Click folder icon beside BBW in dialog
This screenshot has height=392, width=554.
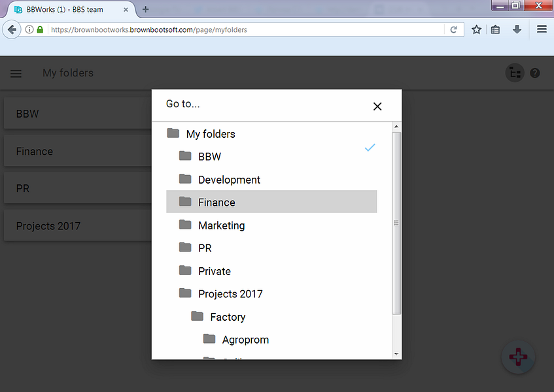click(185, 155)
